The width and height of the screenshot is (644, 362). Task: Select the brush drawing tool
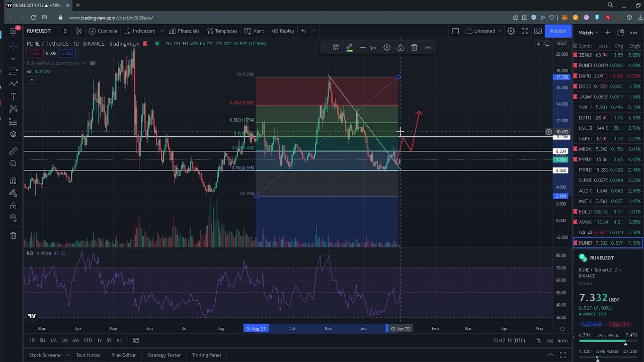pos(13,84)
